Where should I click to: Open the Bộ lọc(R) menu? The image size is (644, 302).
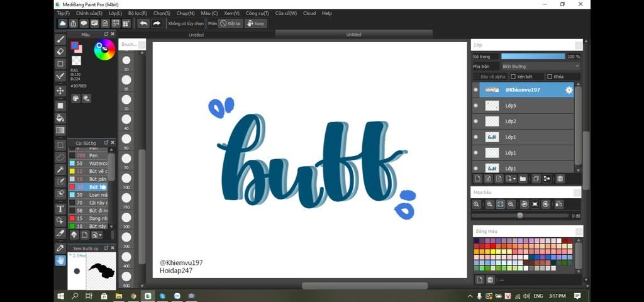pyautogui.click(x=138, y=13)
